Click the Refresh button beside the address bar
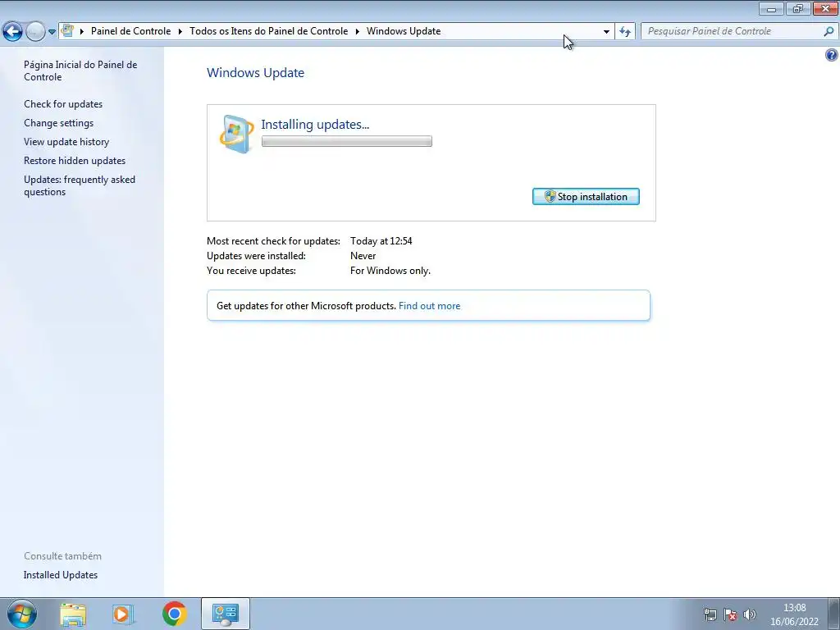 click(x=625, y=32)
